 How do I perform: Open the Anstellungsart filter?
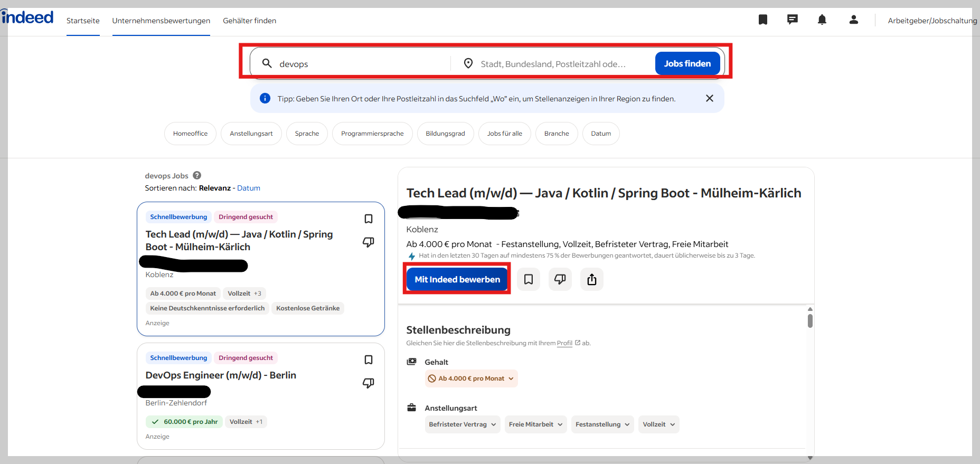pos(251,134)
